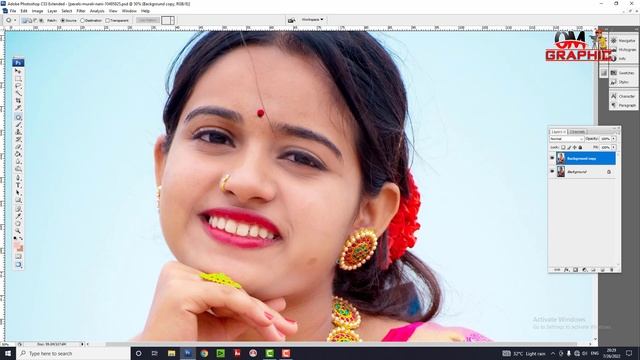This screenshot has width=640, height=360.
Task: Open the Paragraph panel
Action: [624, 105]
